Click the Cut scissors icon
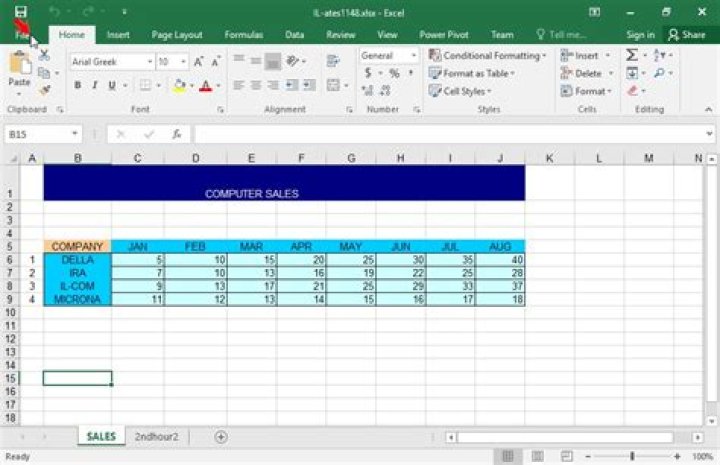This screenshot has width=720, height=465. 44,56
